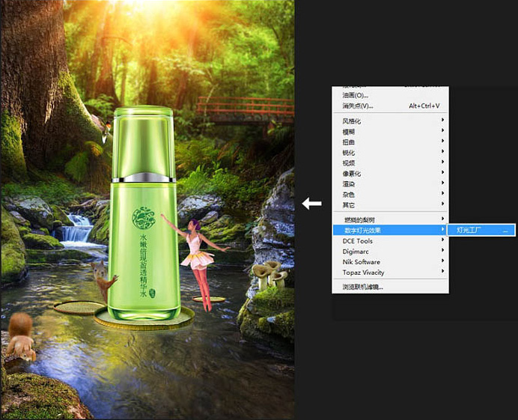Open the Topaz Vivacity plugin entry
Viewport: 518px width, 420px height.
[x=364, y=273]
